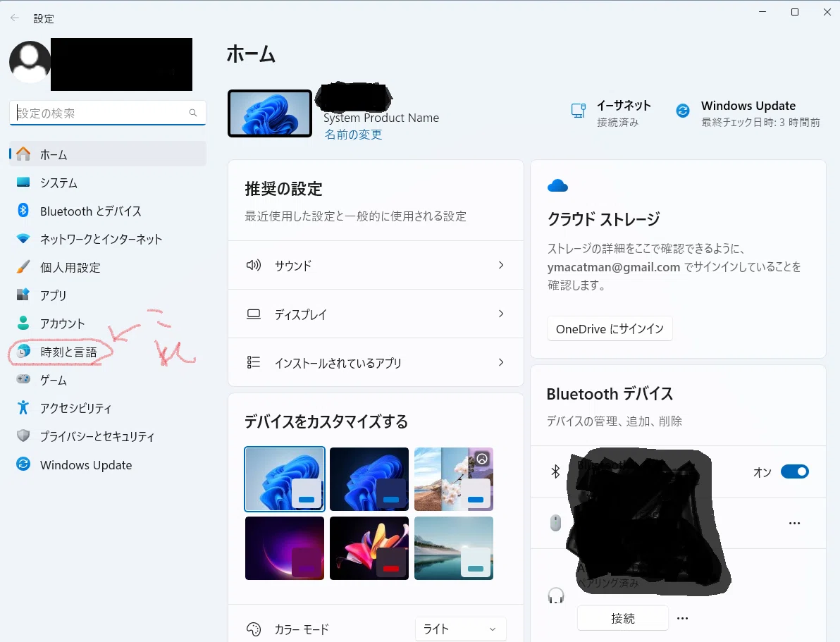Screen dimensions: 840x642
Task: Select アプリ in the sidebar
Action: coord(108,295)
